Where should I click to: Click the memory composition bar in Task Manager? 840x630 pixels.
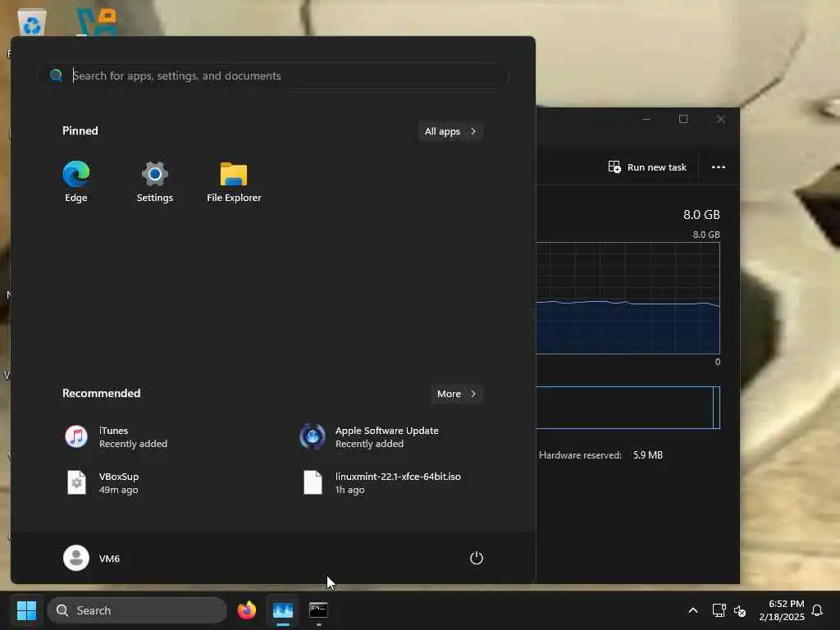point(628,408)
